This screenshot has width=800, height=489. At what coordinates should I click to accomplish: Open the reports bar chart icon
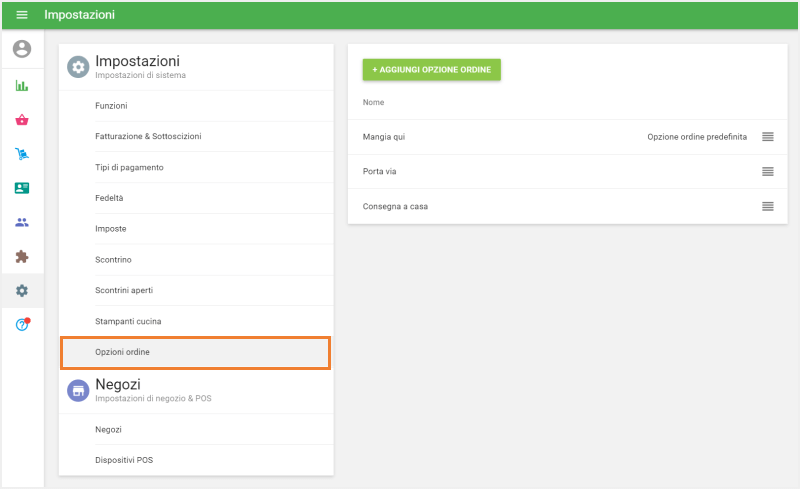[22, 85]
